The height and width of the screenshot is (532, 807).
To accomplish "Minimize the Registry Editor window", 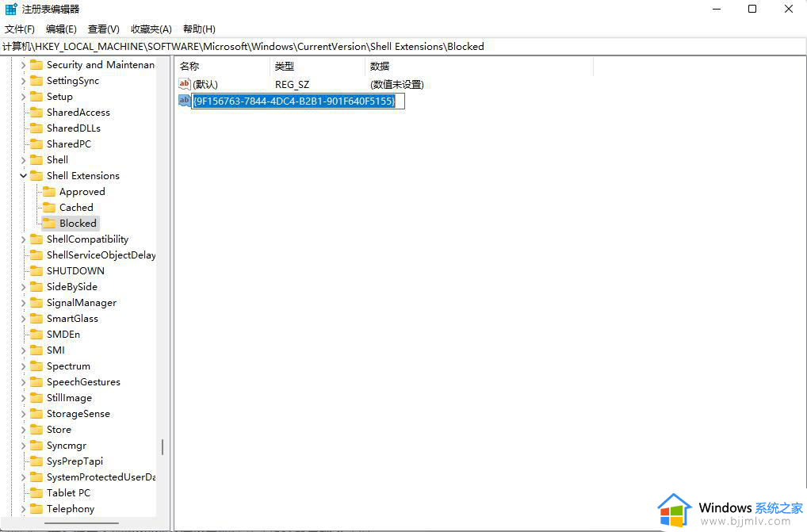I will 717,9.
